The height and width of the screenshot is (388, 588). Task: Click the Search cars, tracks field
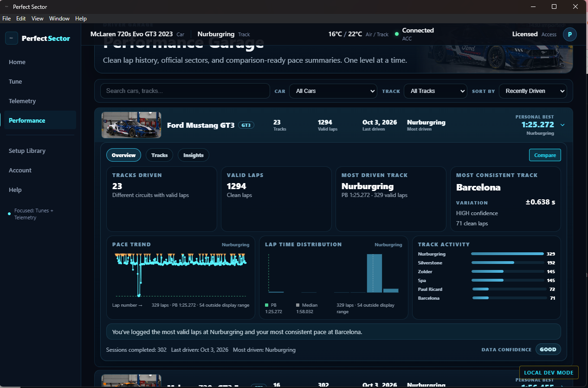point(185,91)
